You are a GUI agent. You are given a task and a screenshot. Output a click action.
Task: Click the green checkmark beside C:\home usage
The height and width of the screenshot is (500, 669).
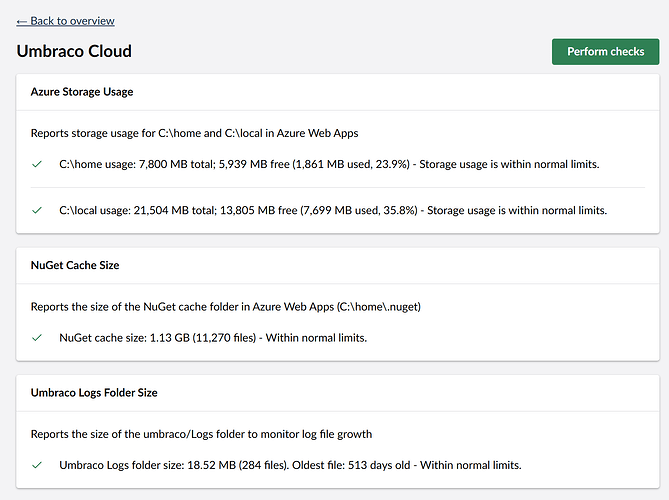[37, 164]
